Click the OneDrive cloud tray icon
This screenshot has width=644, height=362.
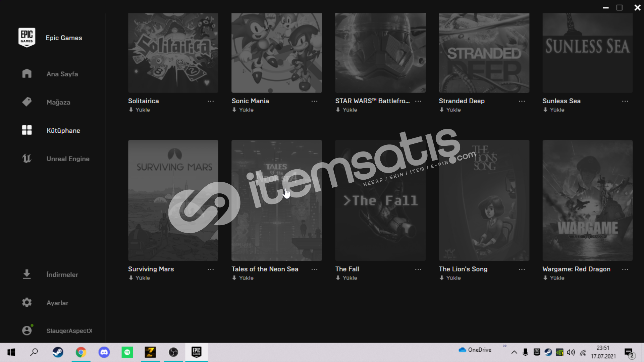coord(463,350)
